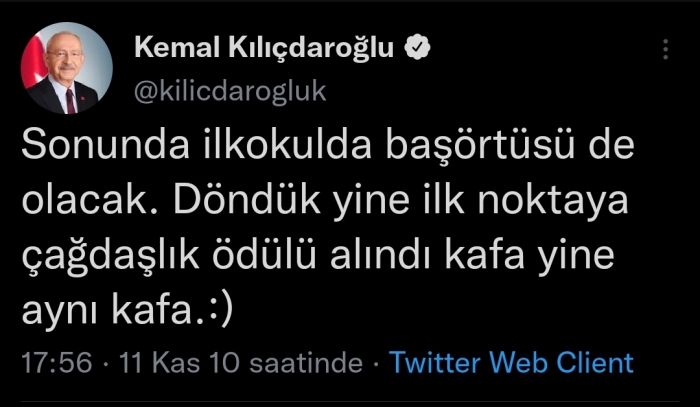Screen dimensions: 700x407
Task: Open the Kemal Kılıçdaroğlu display name
Action: (x=264, y=48)
